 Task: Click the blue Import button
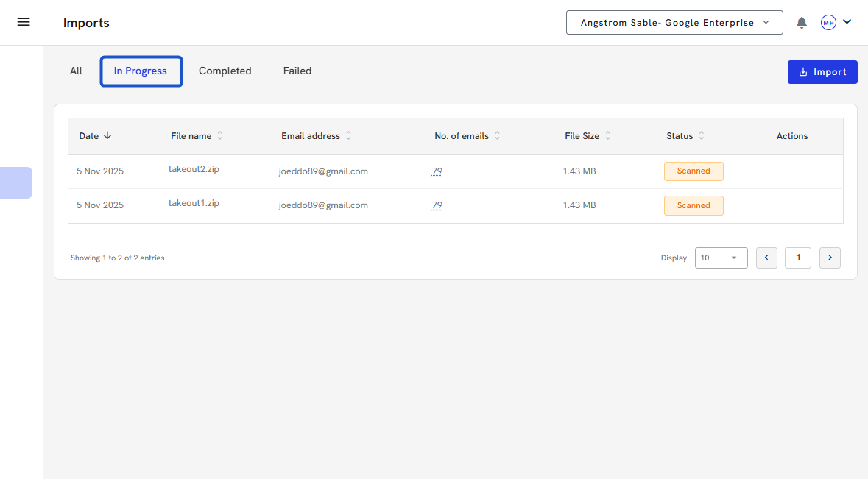pyautogui.click(x=822, y=72)
